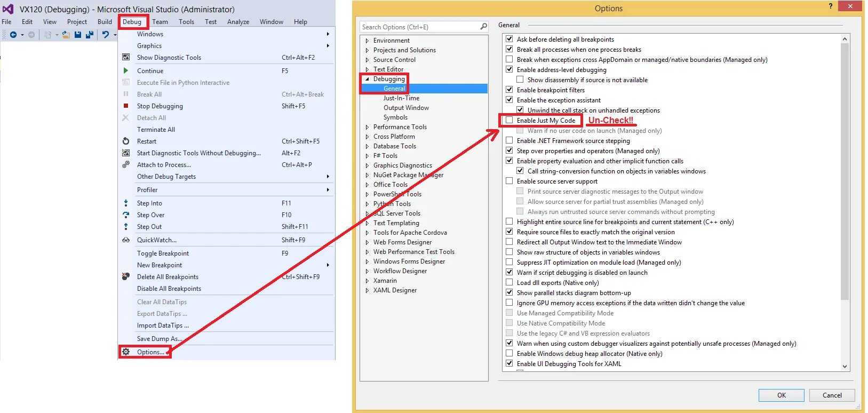The image size is (868, 413).
Task: Expand the Database Tools node
Action: pos(367,146)
